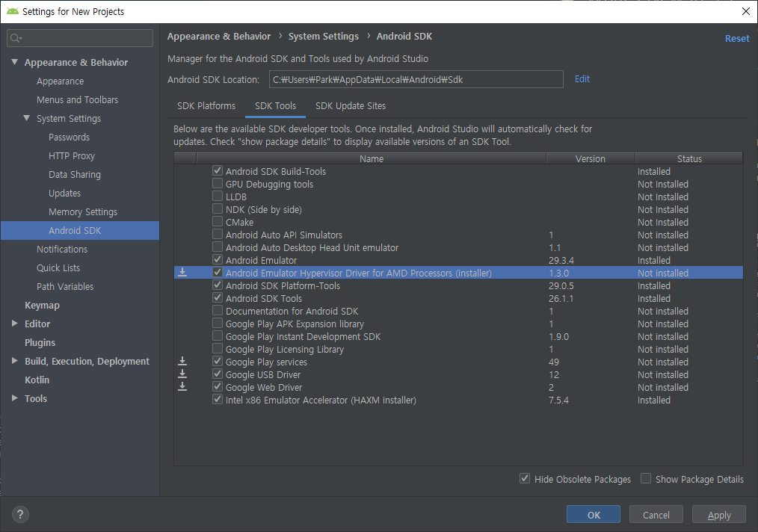Open the Plugins settings page
Image resolution: width=758 pixels, height=532 pixels.
(x=40, y=342)
